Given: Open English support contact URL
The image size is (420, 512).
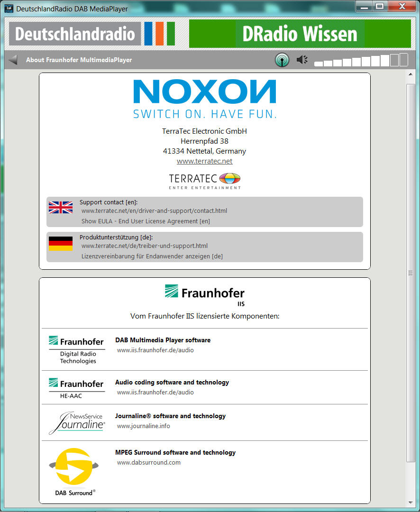Looking at the screenshot, I should (154, 210).
